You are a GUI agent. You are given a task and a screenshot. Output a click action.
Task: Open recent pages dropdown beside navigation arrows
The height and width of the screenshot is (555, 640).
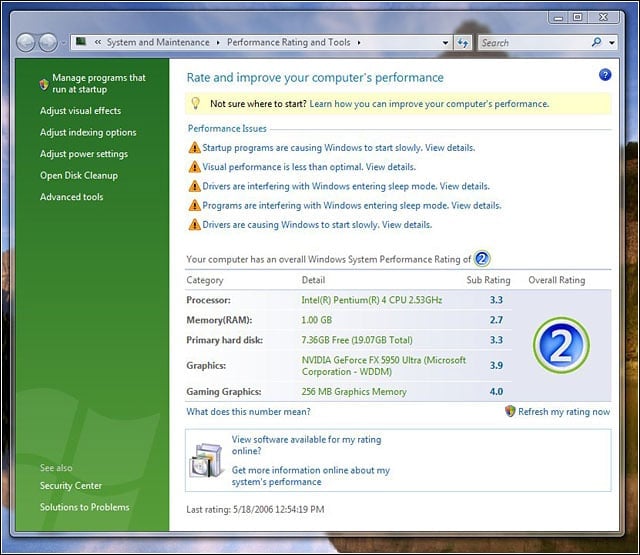[x=63, y=42]
